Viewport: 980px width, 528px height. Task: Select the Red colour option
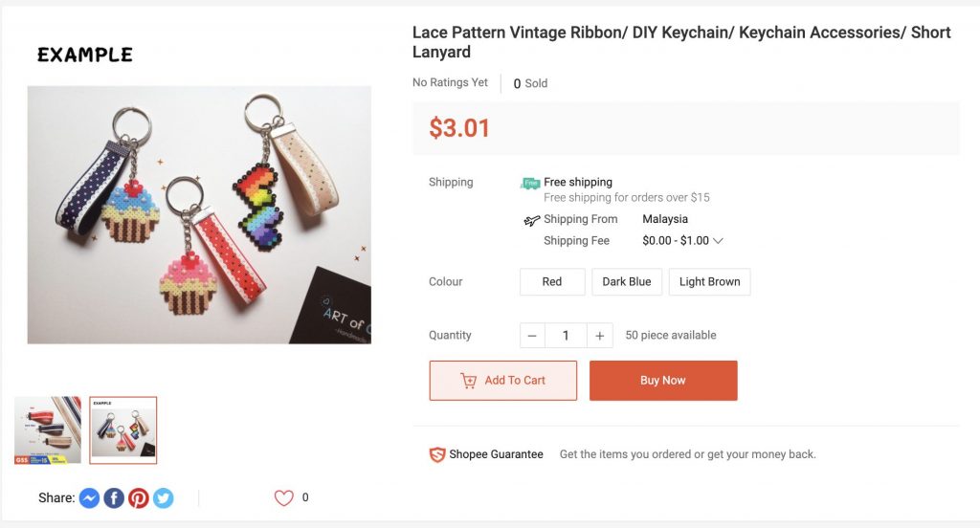point(552,282)
